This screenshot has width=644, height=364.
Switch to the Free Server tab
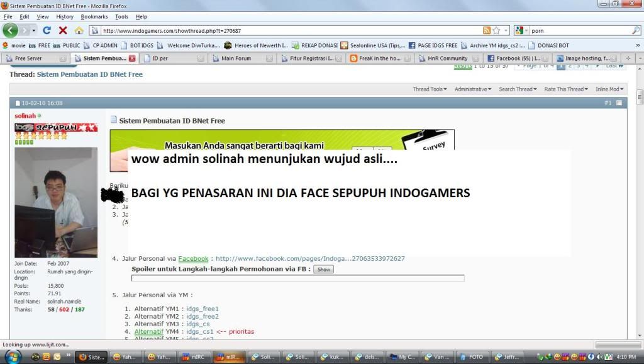coord(35,59)
